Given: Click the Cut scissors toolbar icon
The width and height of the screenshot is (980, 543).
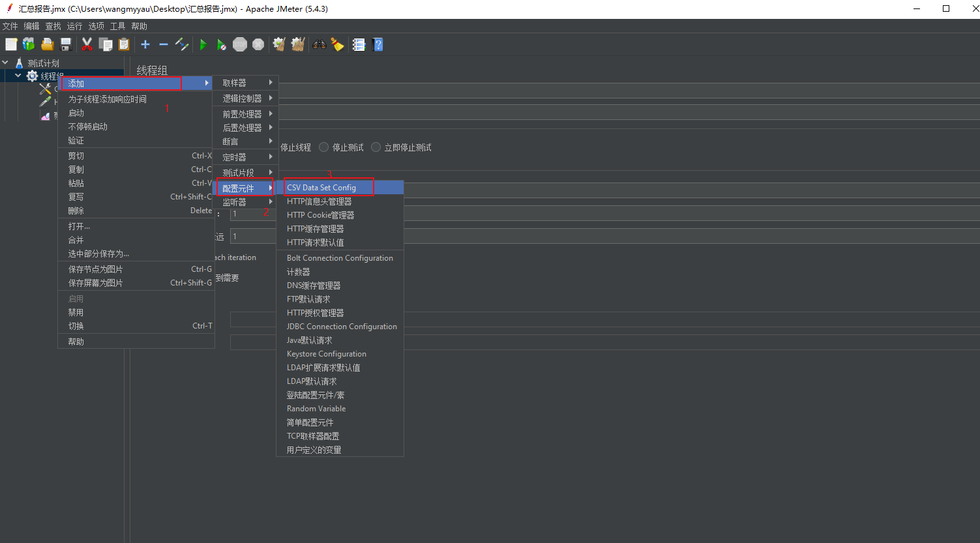Looking at the screenshot, I should pos(87,44).
